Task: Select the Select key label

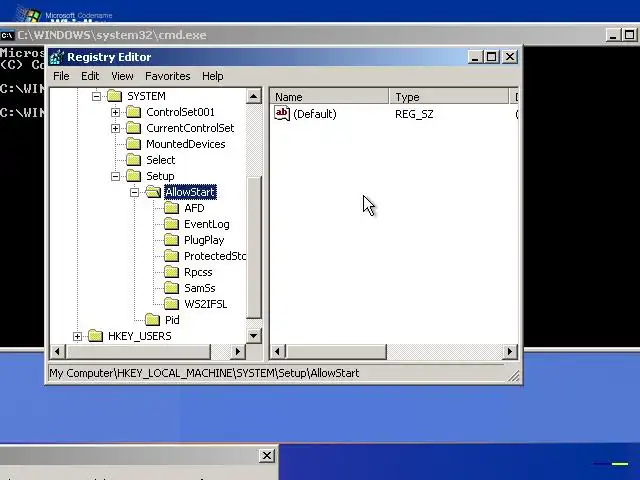Action: pyautogui.click(x=160, y=160)
